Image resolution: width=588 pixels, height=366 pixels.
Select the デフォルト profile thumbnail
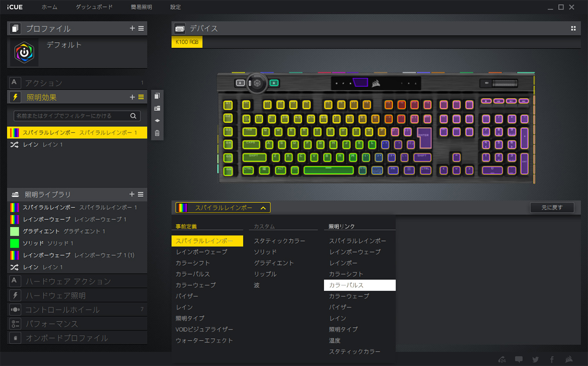click(x=24, y=52)
